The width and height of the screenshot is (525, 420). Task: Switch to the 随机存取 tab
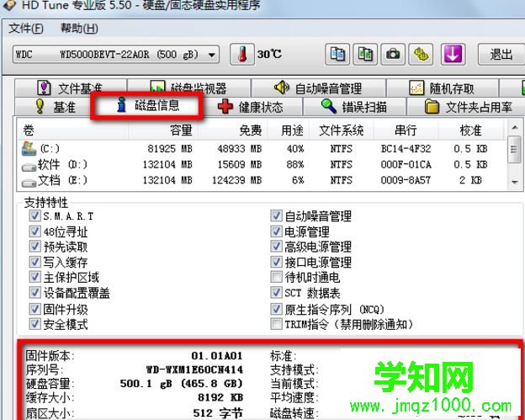[x=443, y=88]
